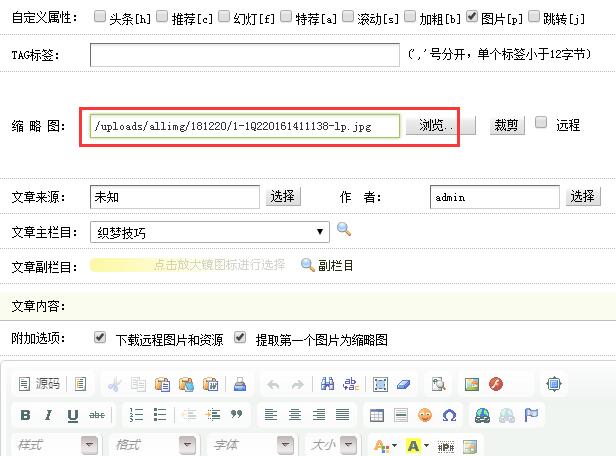Click the red Flash insert icon
616x456 pixels.
(x=496, y=384)
